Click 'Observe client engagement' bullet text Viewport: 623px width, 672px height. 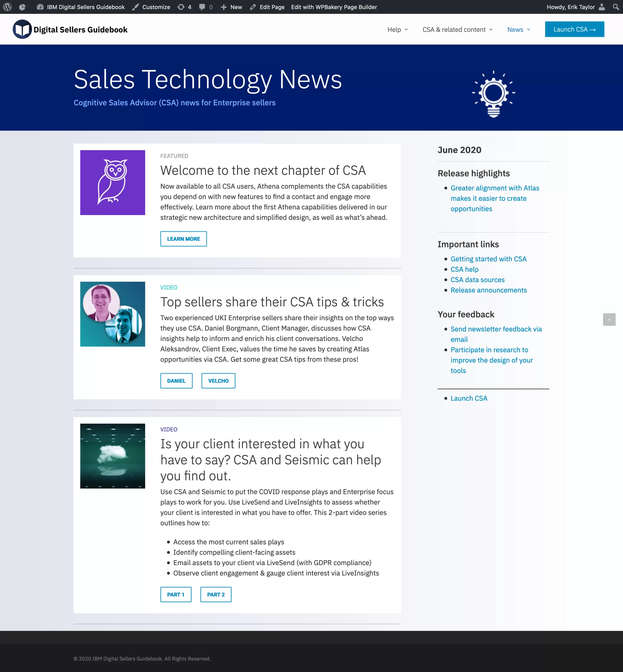click(276, 573)
